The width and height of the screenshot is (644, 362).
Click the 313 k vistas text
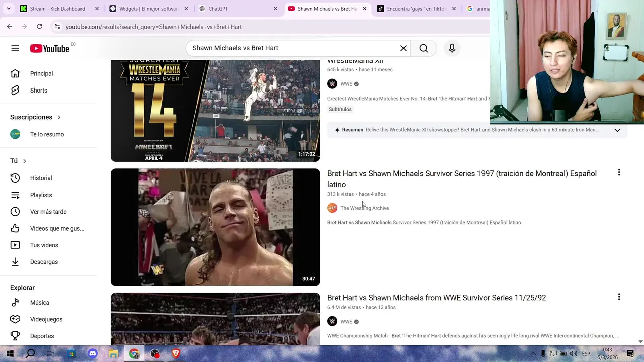340,194
